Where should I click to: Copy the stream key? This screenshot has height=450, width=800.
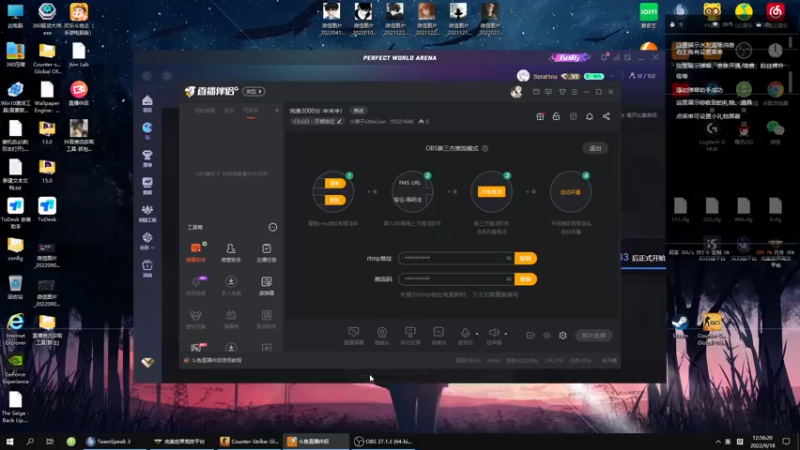tap(526, 279)
